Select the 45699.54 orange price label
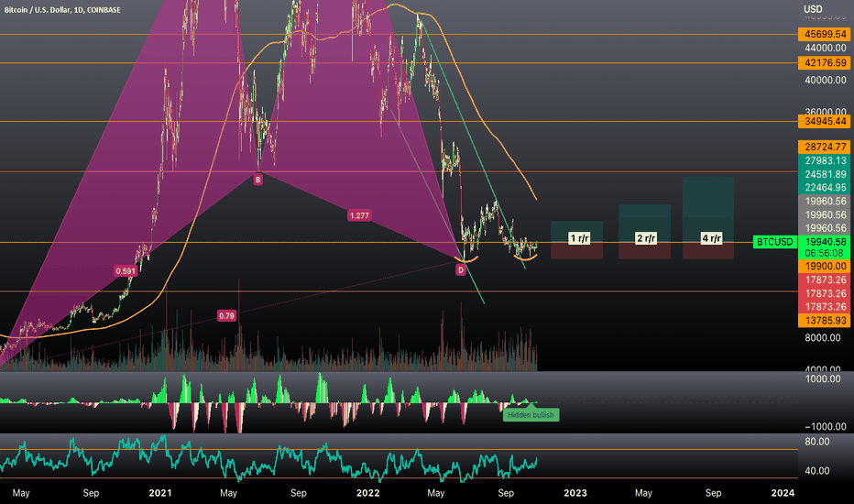This screenshot has width=854, height=504. point(825,34)
